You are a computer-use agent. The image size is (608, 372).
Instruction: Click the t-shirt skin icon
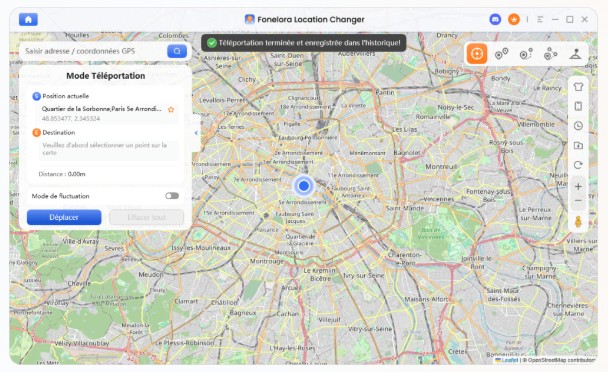click(578, 87)
